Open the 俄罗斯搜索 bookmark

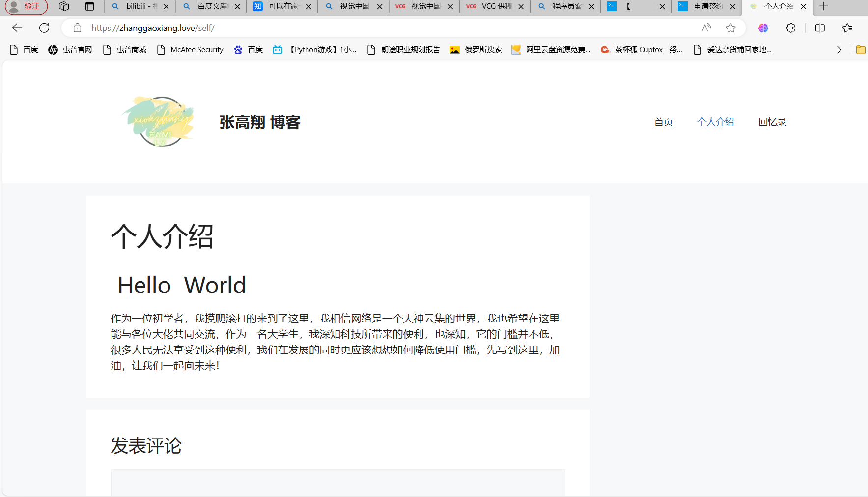click(476, 50)
